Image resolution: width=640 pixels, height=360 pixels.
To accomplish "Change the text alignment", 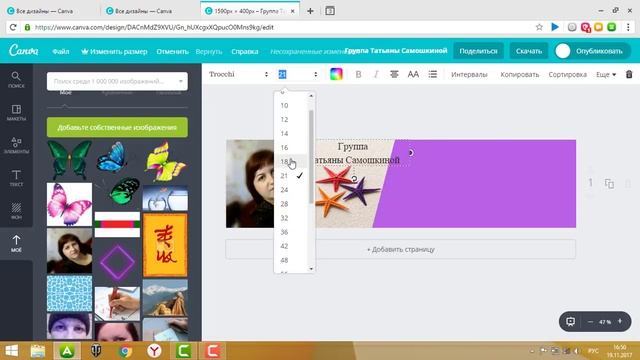I will [x=394, y=74].
